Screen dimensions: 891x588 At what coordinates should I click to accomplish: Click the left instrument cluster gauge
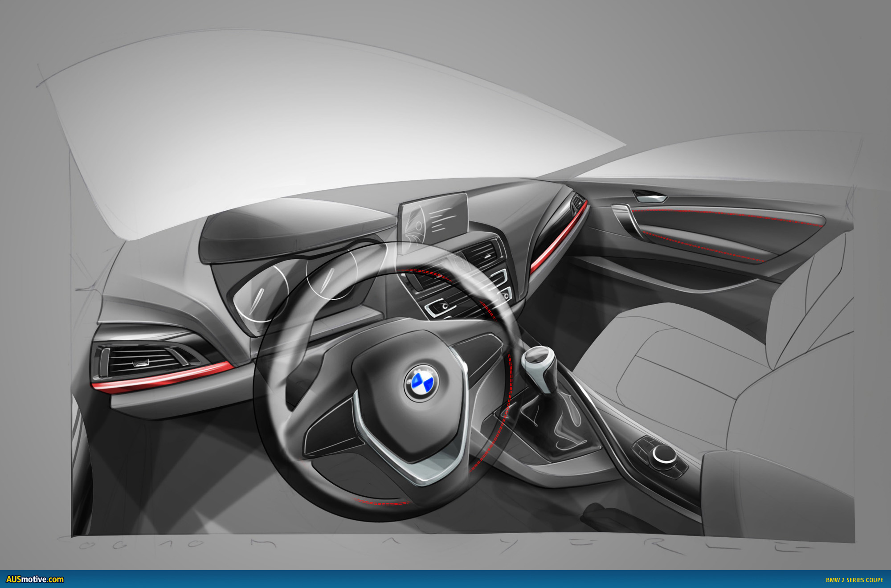click(x=263, y=294)
